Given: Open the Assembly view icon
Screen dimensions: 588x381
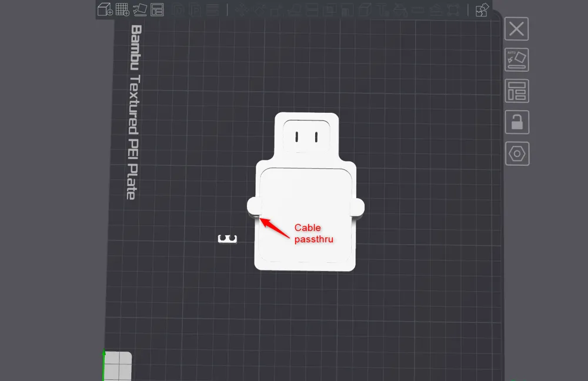Looking at the screenshot, I should 482,9.
